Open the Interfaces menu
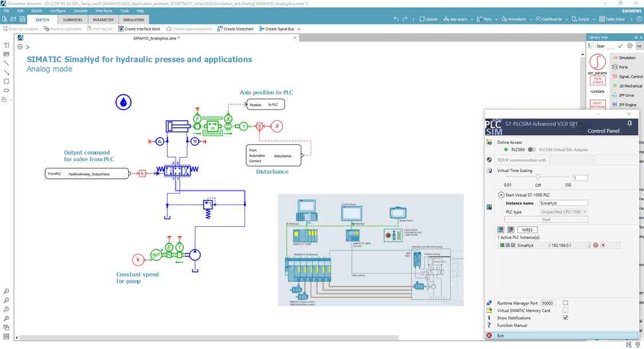This screenshot has width=644, height=349. tap(104, 11)
